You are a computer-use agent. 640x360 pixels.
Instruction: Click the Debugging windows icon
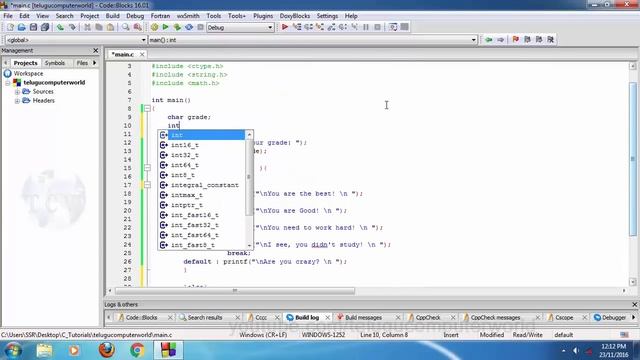(393, 27)
